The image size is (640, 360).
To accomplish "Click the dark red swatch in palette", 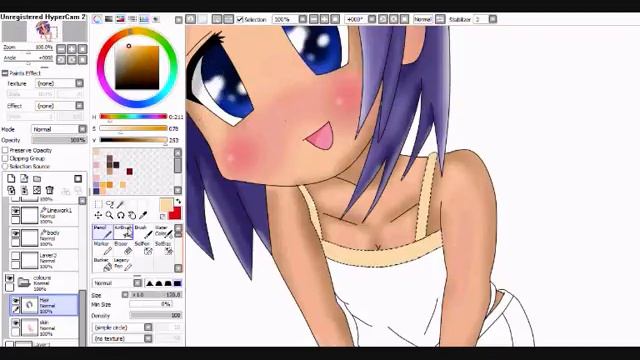I will (x=129, y=171).
